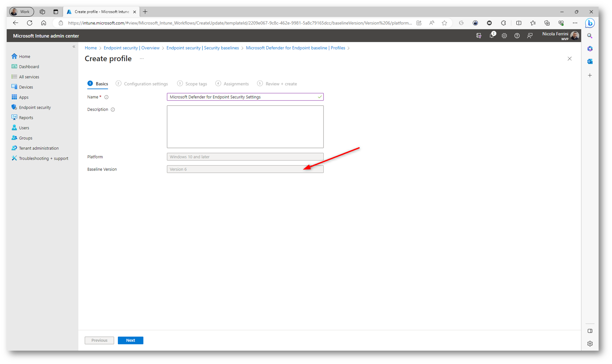Screen dimensions: 612x364
Task: Select the Assignments step tab
Action: (232, 84)
